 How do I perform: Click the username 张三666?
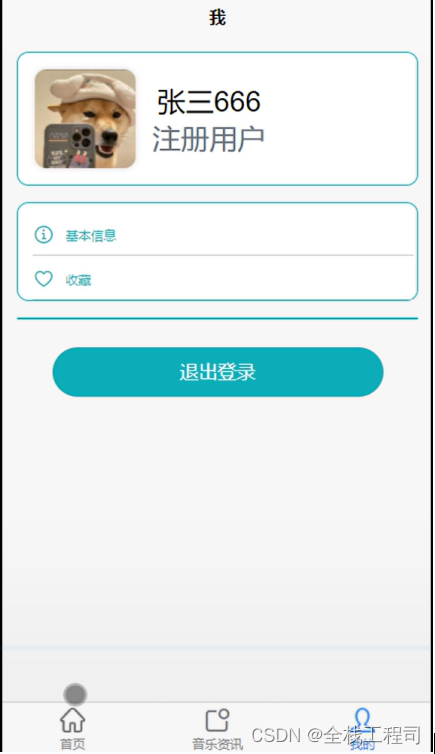coord(209,102)
